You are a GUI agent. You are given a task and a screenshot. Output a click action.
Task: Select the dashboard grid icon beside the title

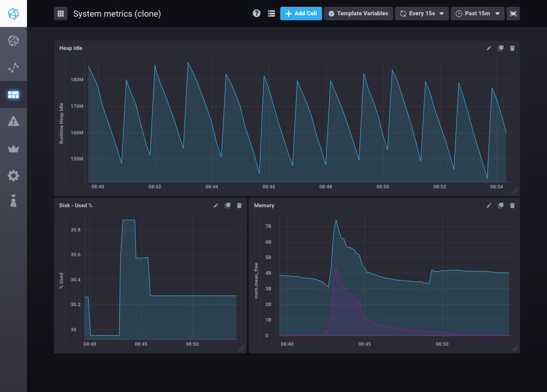[x=61, y=13]
